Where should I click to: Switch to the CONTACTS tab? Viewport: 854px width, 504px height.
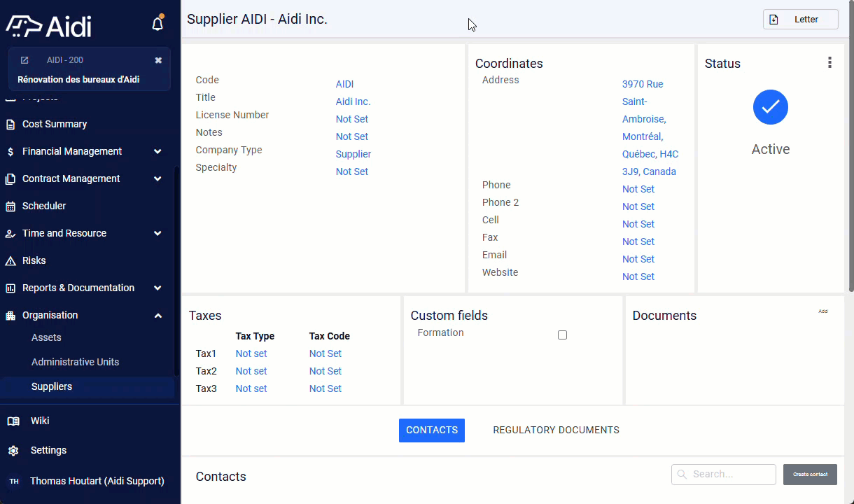coord(432,430)
